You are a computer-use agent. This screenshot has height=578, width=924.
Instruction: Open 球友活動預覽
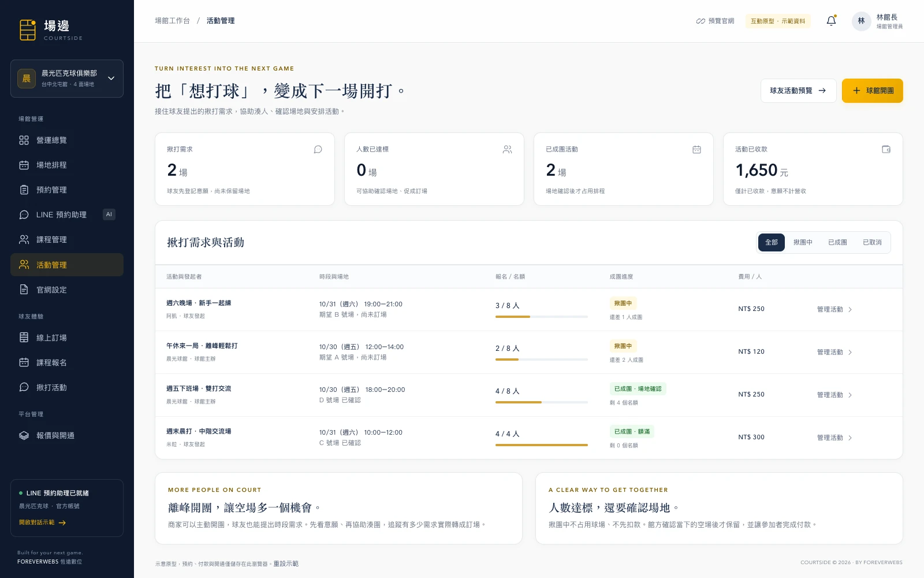click(798, 91)
